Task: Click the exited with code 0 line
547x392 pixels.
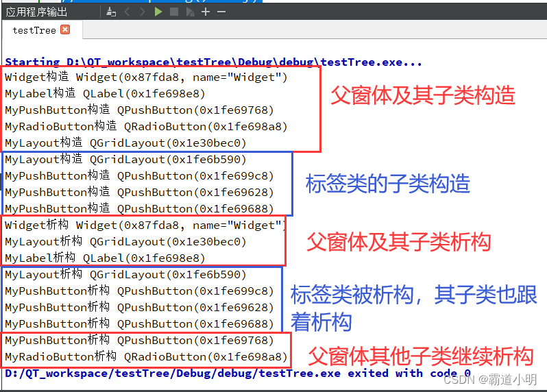Action: click(238, 373)
